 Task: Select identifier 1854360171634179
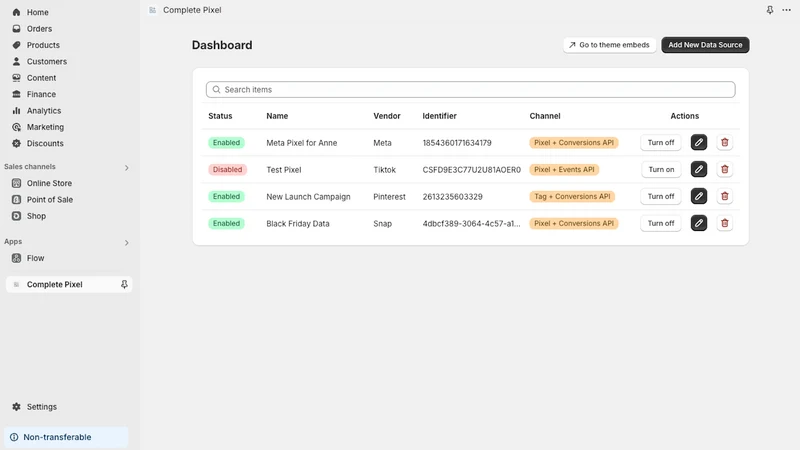tap(457, 143)
